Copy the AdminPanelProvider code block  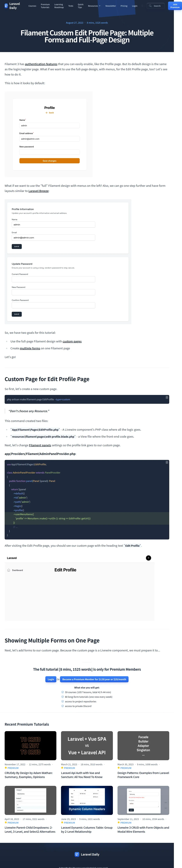[167, 462]
